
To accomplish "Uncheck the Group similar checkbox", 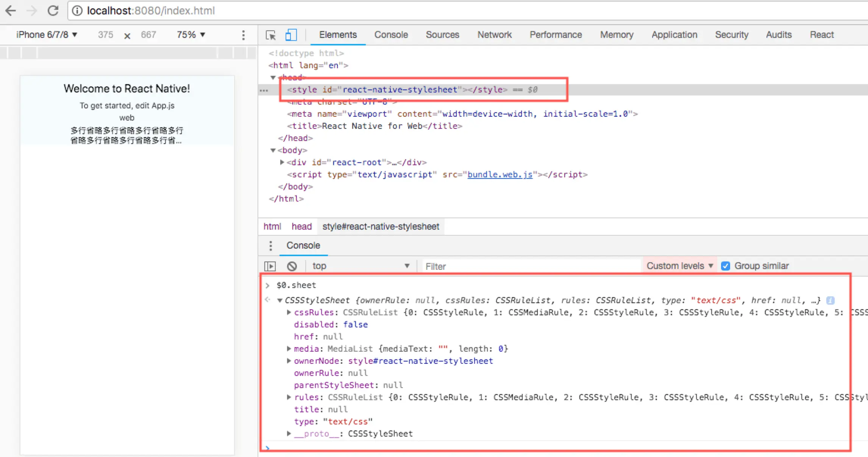I will click(x=725, y=266).
